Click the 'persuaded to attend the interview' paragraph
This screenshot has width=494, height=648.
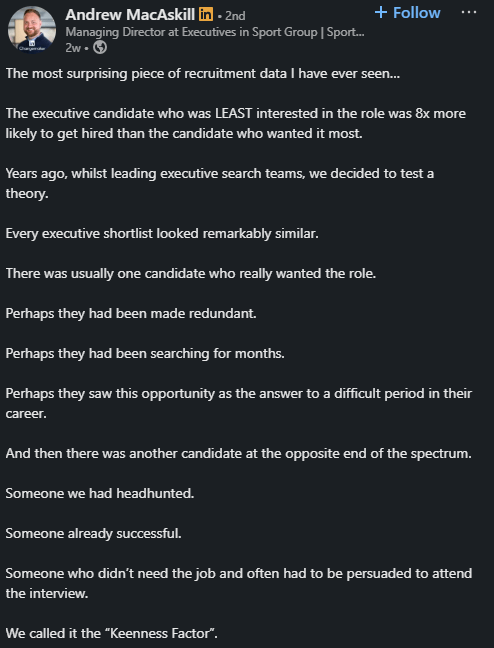(239, 583)
